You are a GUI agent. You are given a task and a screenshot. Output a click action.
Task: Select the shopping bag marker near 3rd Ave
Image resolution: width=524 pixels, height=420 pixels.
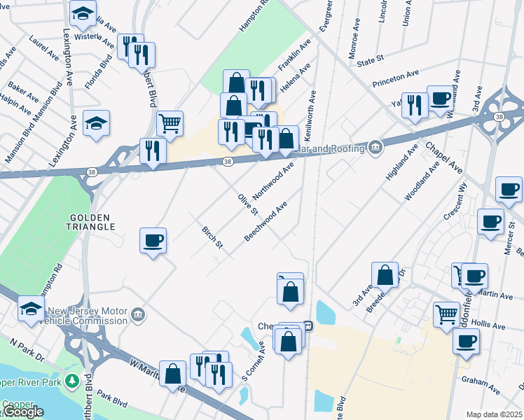(x=385, y=276)
